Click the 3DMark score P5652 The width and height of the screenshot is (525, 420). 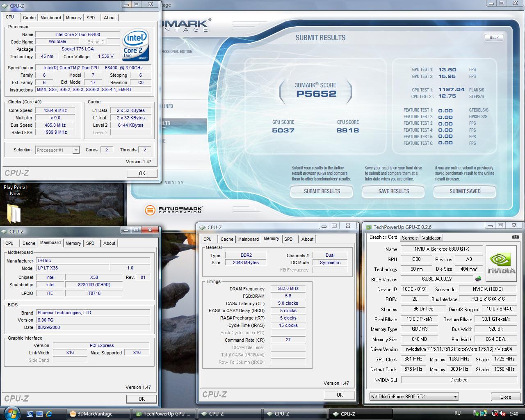point(316,94)
